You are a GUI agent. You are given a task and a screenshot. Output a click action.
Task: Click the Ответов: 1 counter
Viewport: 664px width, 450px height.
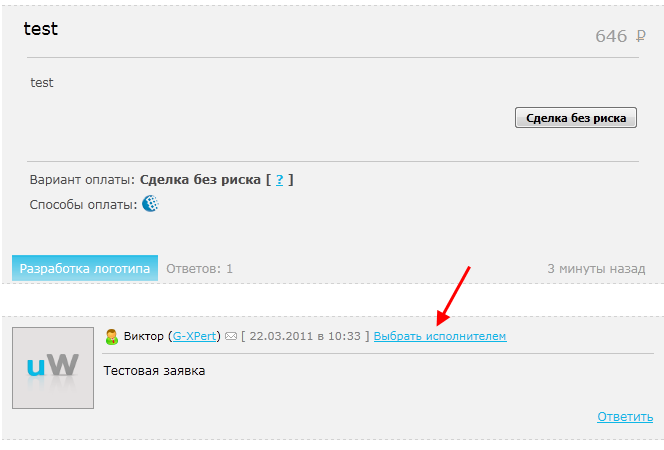point(199,269)
